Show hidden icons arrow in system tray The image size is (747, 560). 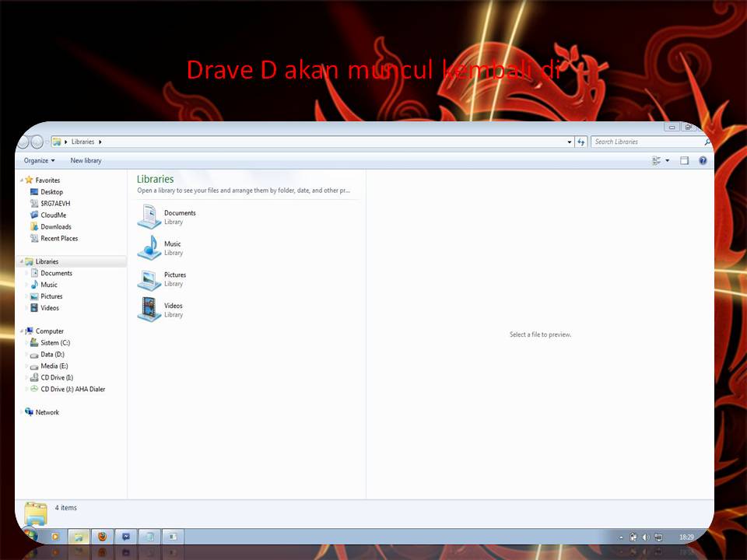621,537
